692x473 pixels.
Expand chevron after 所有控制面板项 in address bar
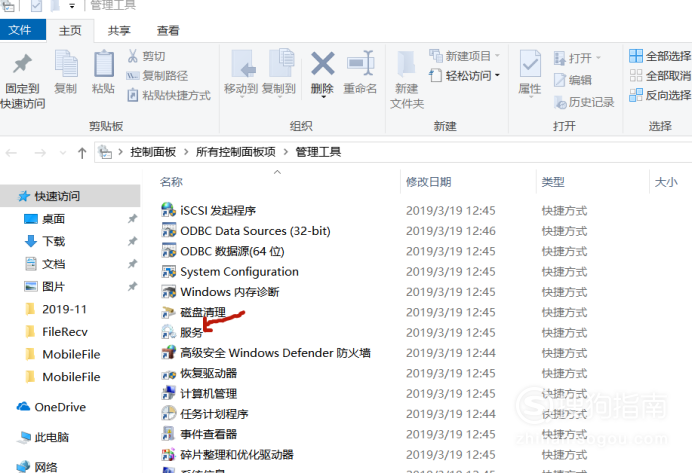tap(286, 152)
